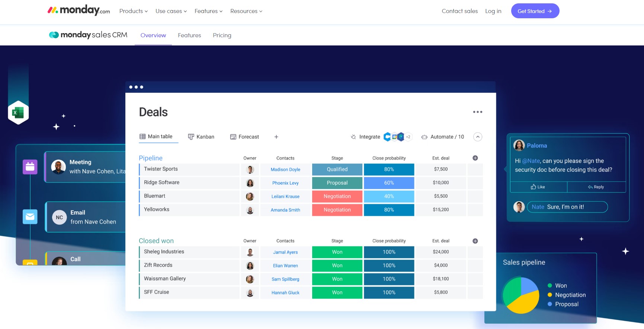Click Waissman Gallery owner avatar
Screen dimensions: 644x329
tap(250, 279)
